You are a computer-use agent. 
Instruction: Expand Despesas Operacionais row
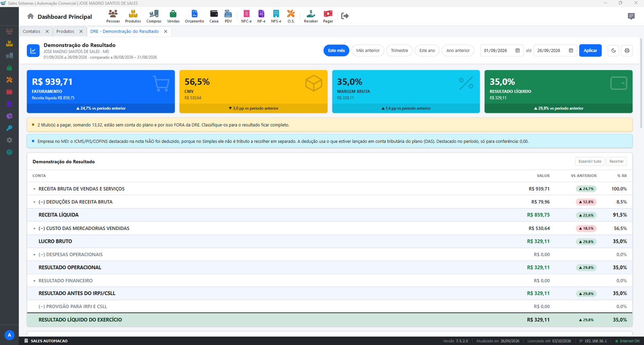point(35,255)
